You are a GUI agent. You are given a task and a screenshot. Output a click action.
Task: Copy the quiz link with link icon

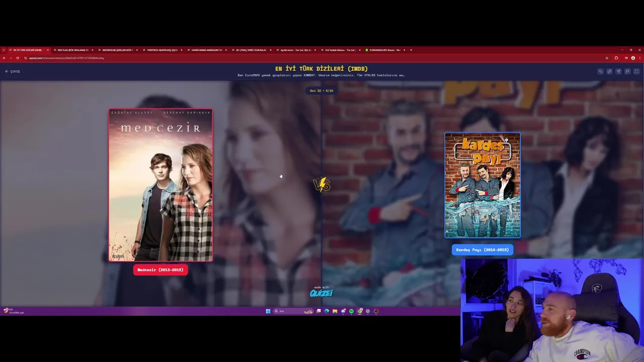tap(609, 71)
